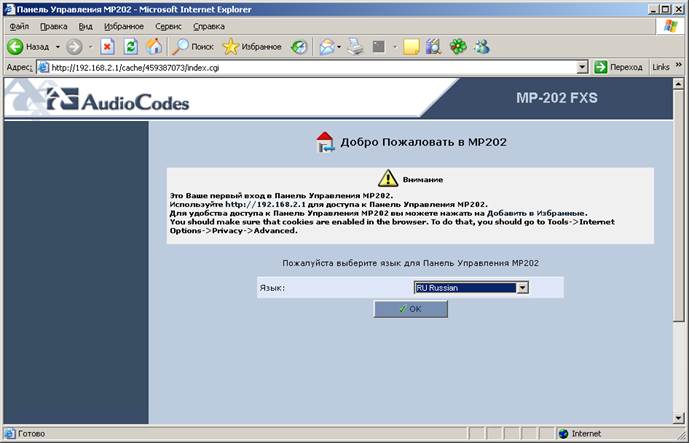Open the Вид menu
Screen dimensions: 689x443
pos(85,26)
